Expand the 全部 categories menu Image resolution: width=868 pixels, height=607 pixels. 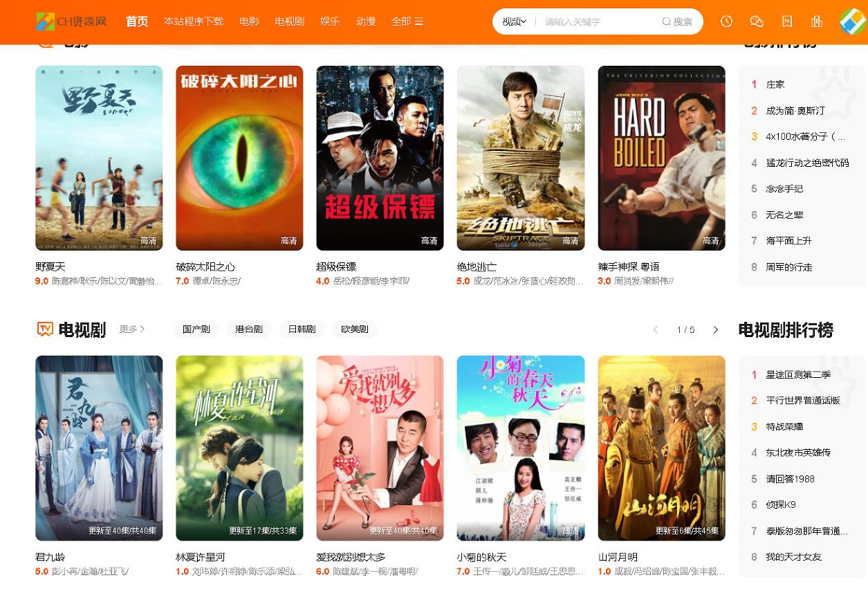(x=407, y=21)
